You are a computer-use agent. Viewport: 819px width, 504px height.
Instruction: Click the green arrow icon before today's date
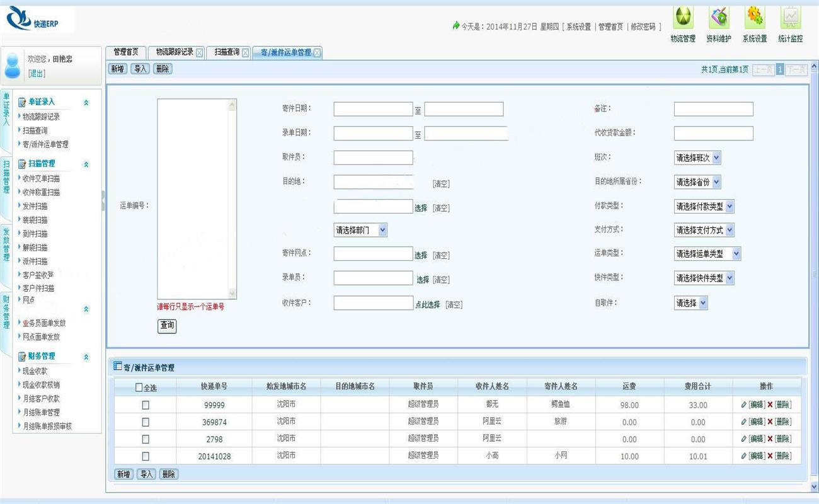(x=456, y=26)
